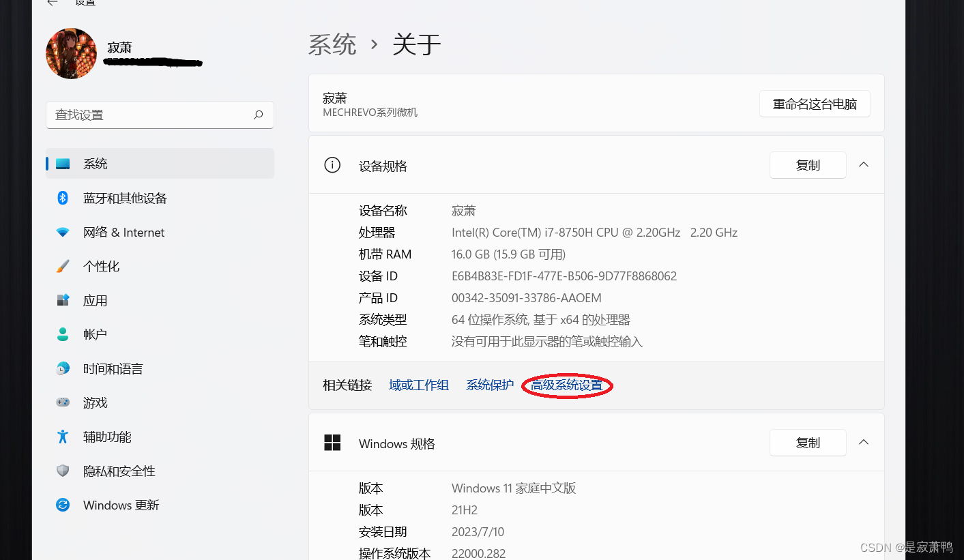Screen dimensions: 964x560
Task: Click the Wi-Fi network icon in sidebar
Action: pos(63,232)
